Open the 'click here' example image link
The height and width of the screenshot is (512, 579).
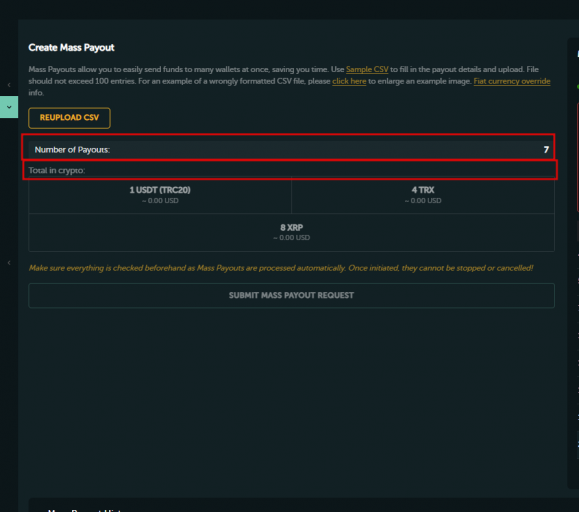349,81
